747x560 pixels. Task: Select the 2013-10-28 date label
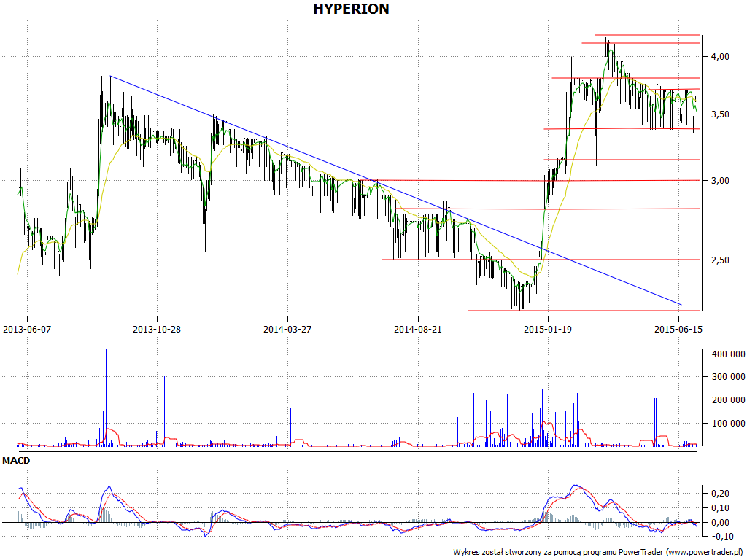(x=157, y=329)
